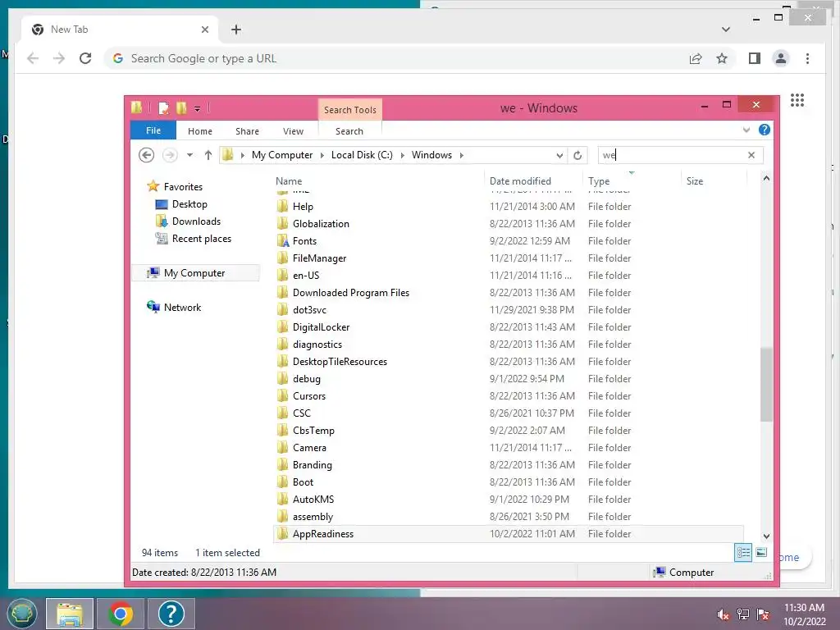The height and width of the screenshot is (630, 840).
Task: Select the Globalization folder
Action: click(x=321, y=223)
